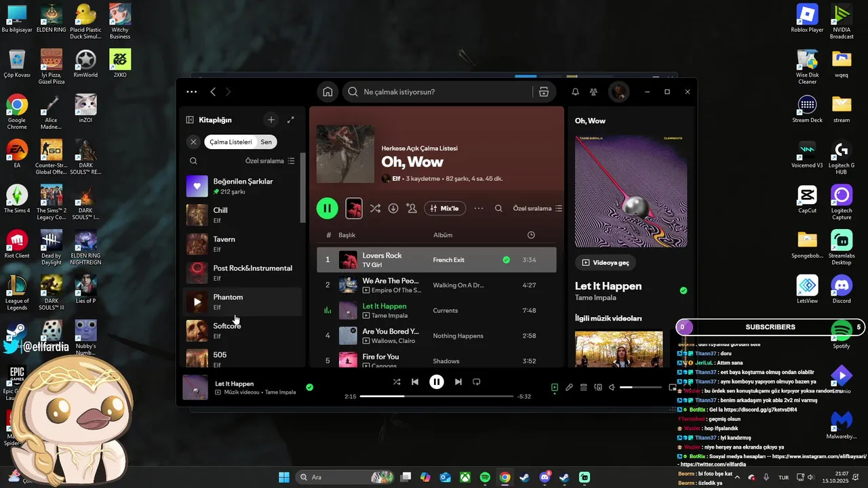
Task: Go to the previous track
Action: coord(415,382)
